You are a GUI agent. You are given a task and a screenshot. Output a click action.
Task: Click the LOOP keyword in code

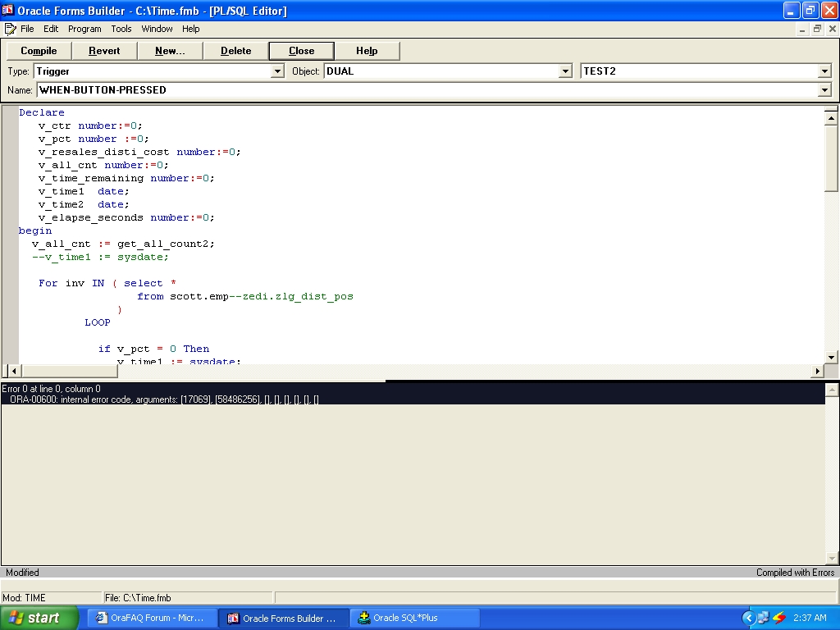tap(98, 322)
